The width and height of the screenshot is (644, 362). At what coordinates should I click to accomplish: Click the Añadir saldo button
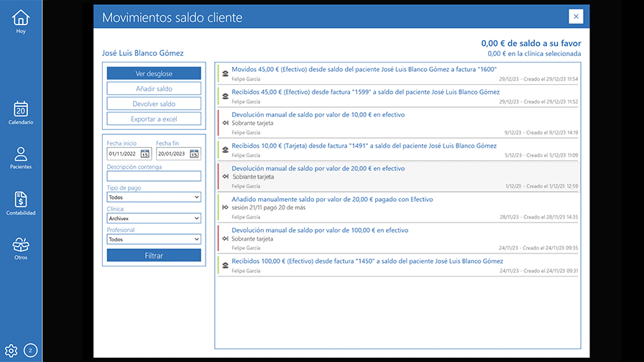[154, 89]
